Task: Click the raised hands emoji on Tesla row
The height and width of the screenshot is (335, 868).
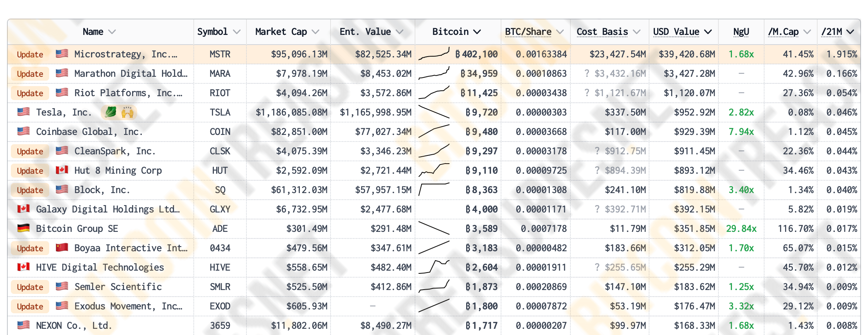Action: tap(127, 112)
